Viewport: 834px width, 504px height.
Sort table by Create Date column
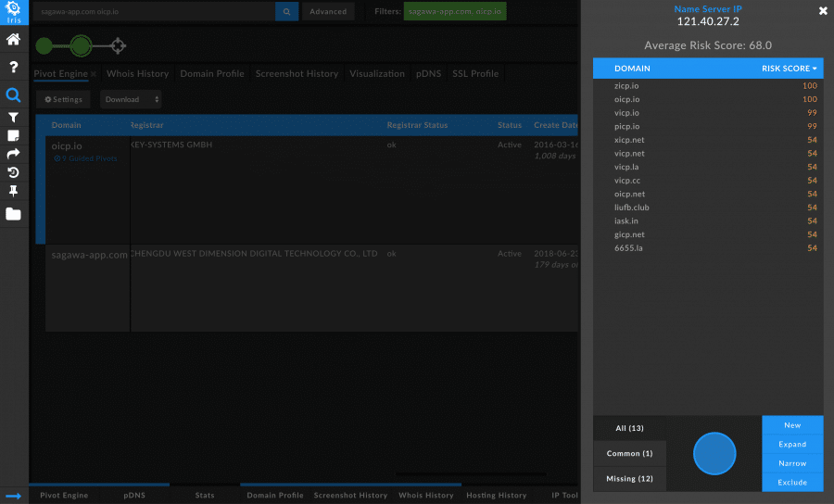click(556, 125)
